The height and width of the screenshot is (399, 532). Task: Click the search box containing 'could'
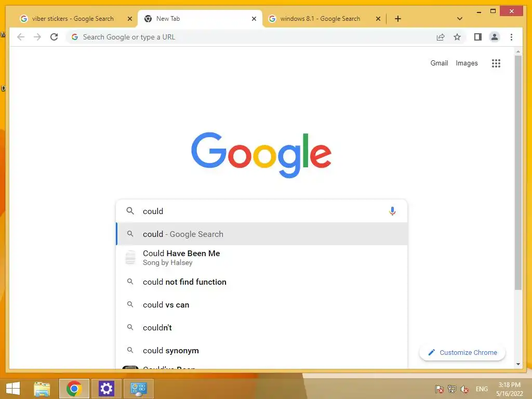click(x=261, y=211)
